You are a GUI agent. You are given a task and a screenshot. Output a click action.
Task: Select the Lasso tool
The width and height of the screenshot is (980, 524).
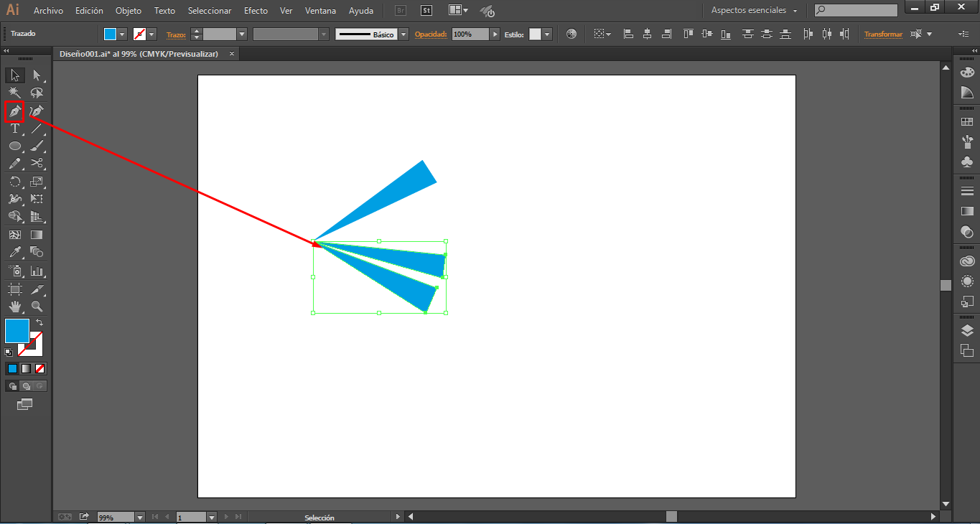point(37,93)
